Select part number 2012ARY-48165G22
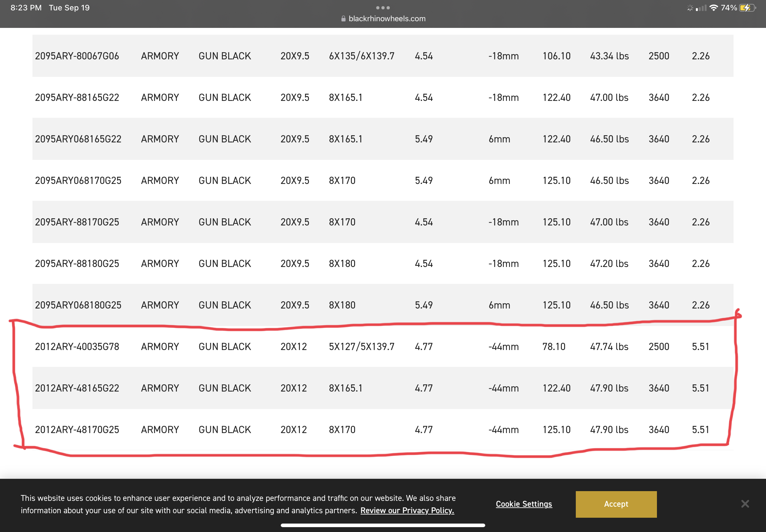 point(77,388)
